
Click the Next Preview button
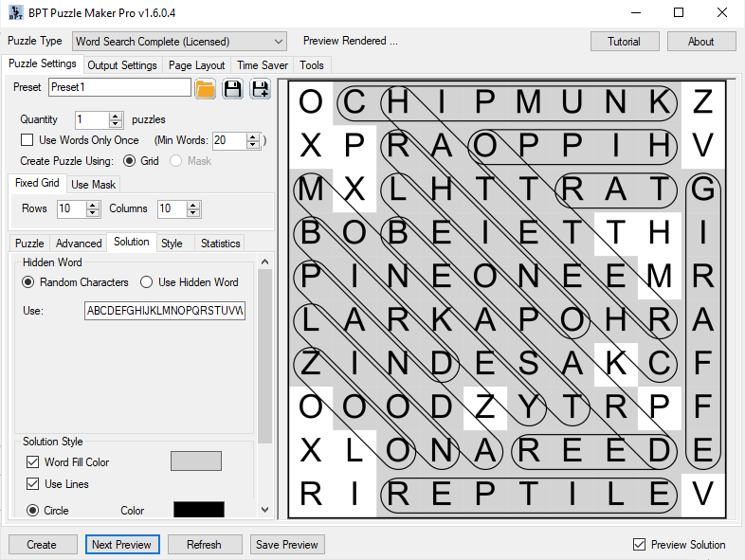coord(122,544)
